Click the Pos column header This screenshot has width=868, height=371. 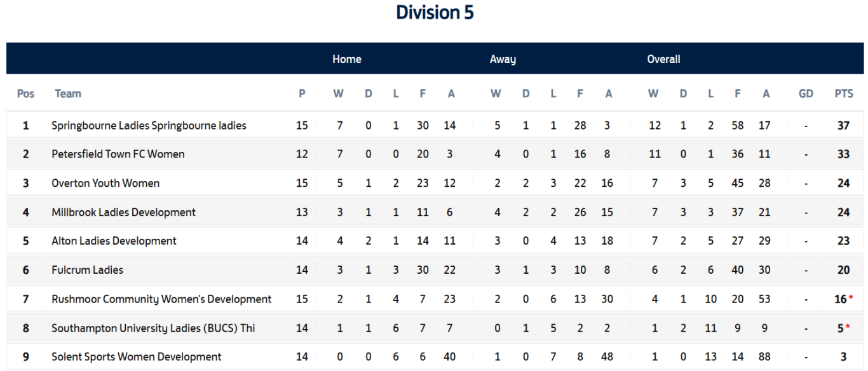tap(25, 93)
